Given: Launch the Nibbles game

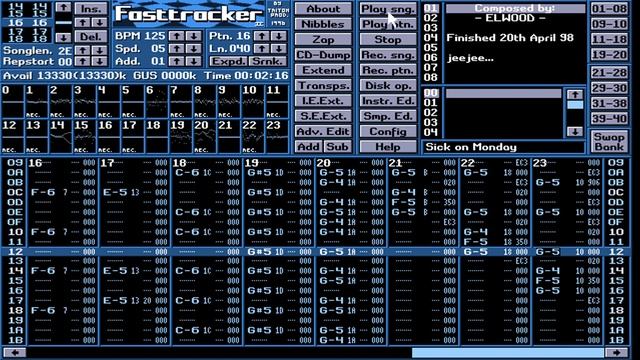Looking at the screenshot, I should [x=323, y=24].
